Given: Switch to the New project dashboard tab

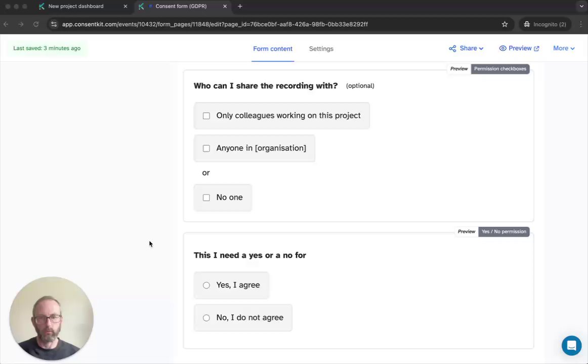Looking at the screenshot, I should [x=76, y=7].
